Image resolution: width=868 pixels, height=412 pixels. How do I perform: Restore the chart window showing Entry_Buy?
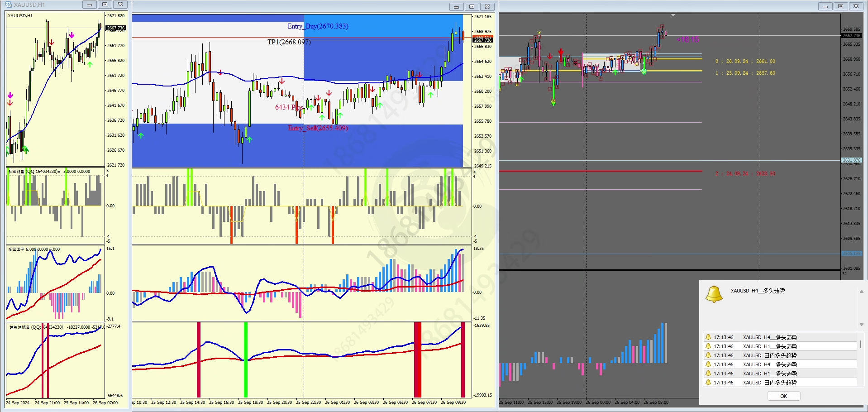pos(472,6)
